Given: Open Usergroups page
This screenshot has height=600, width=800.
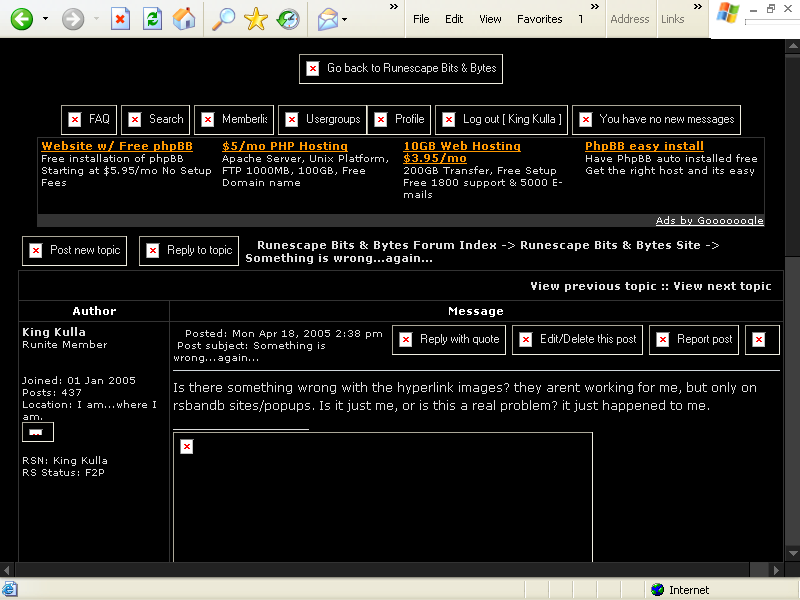Looking at the screenshot, I should [x=322, y=119].
